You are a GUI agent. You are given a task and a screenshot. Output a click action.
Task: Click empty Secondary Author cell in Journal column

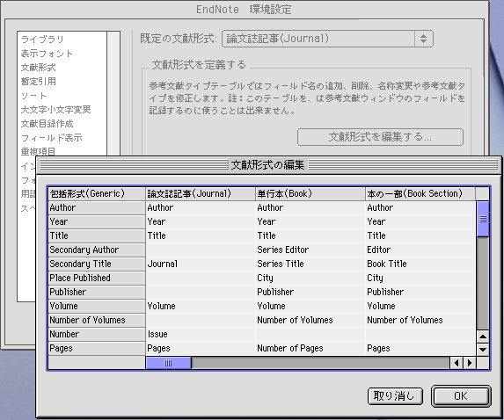tap(201, 250)
